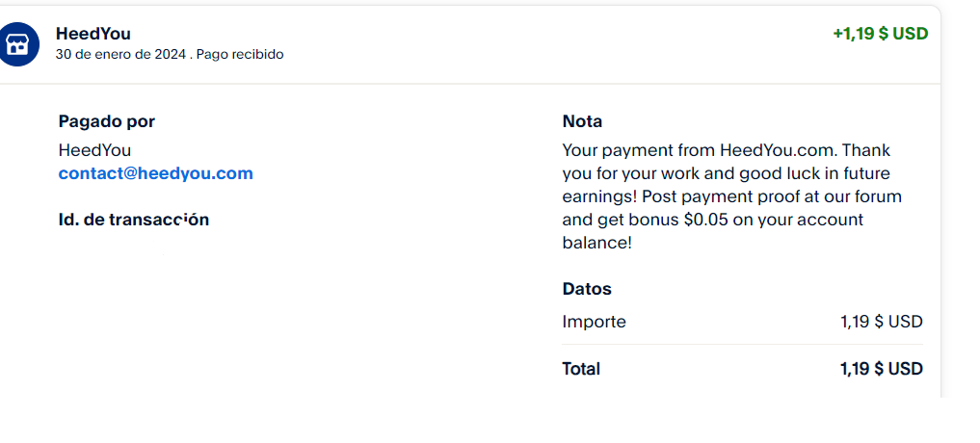Click the Importe value 1,19 $ USD
Screen dimensions: 980x443
click(882, 322)
